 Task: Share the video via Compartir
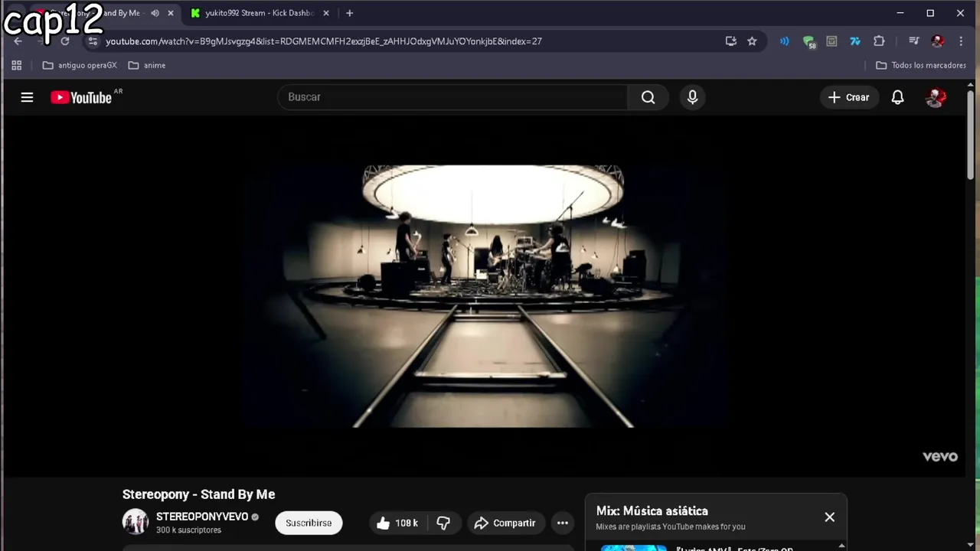point(505,523)
